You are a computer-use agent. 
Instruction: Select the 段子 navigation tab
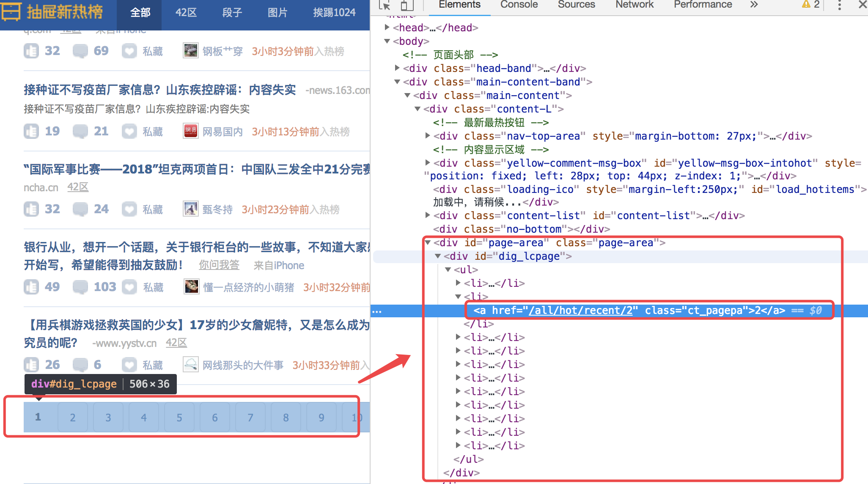pyautogui.click(x=232, y=13)
